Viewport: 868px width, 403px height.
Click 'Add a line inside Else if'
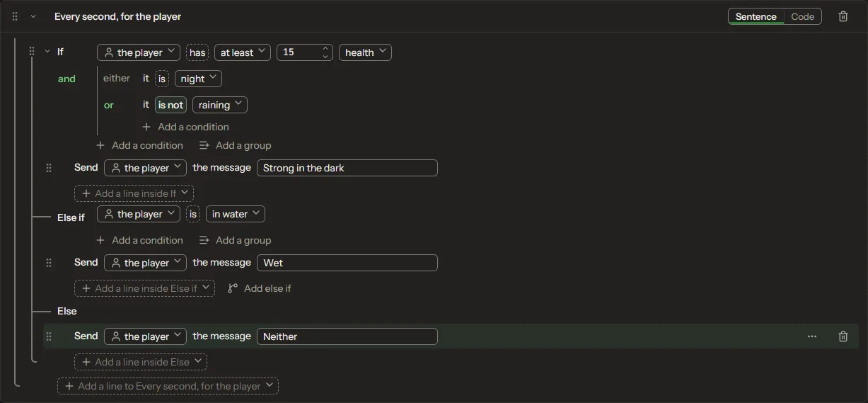pyautogui.click(x=144, y=288)
